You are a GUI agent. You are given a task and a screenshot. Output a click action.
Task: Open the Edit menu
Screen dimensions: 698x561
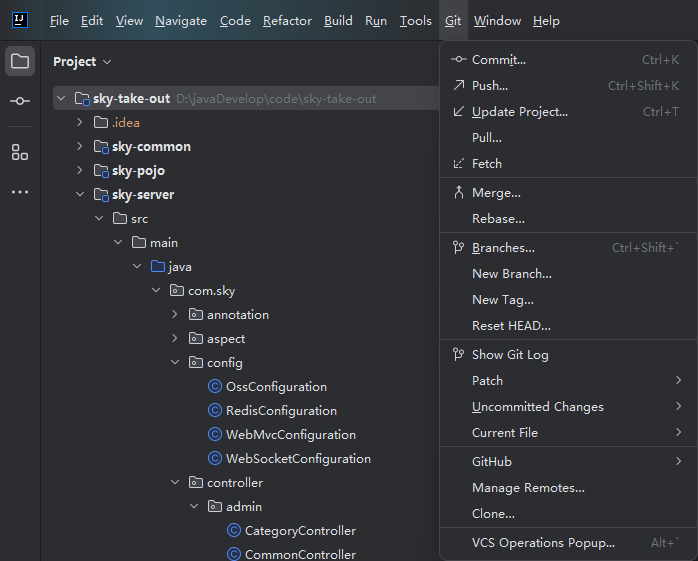coord(92,21)
